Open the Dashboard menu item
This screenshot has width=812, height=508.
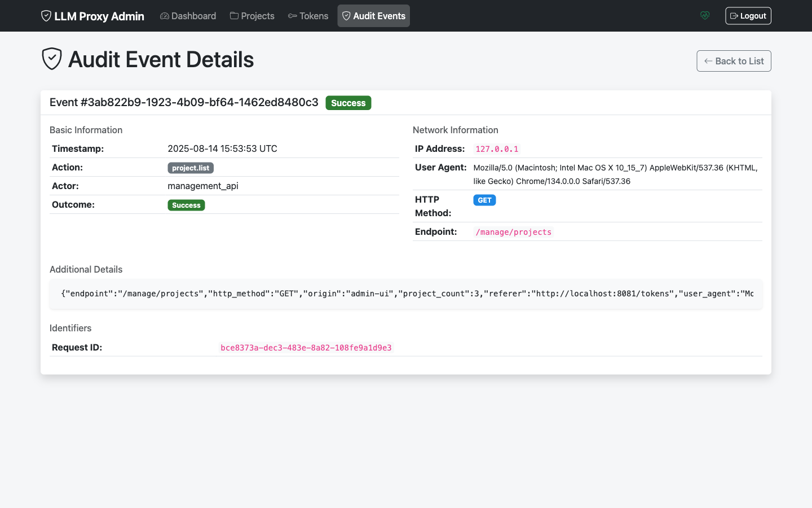click(188, 16)
